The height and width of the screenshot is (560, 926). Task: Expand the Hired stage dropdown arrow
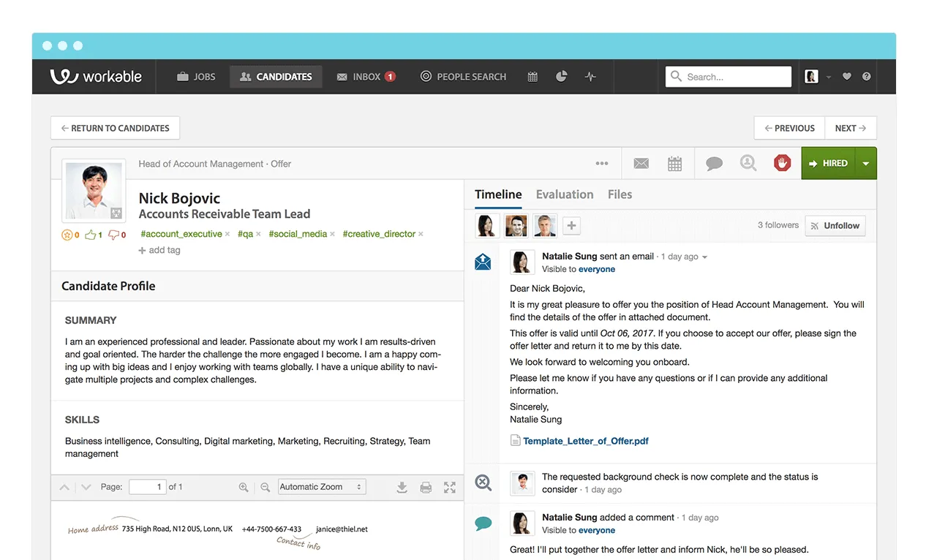(x=865, y=164)
